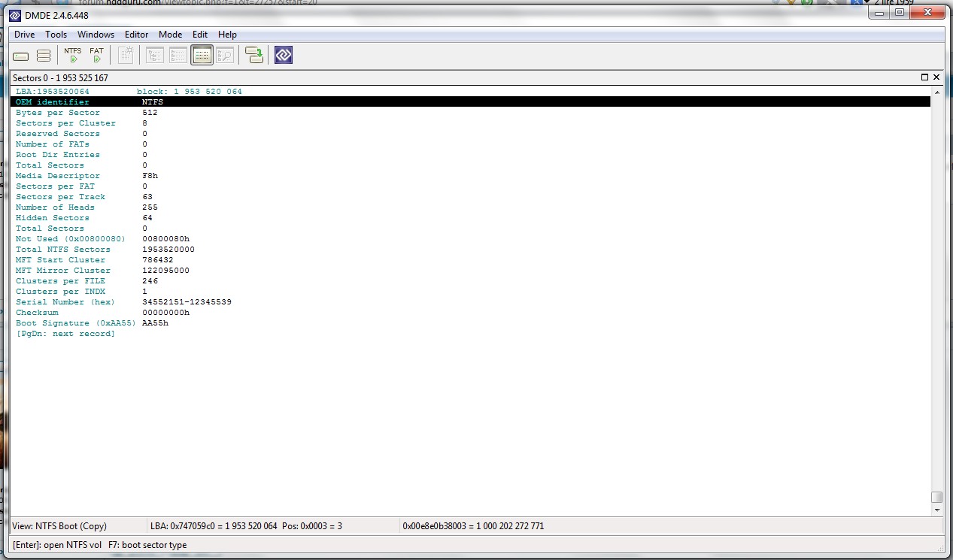Open the directory tree panel icon
This screenshot has height=560, width=953.
point(155,56)
